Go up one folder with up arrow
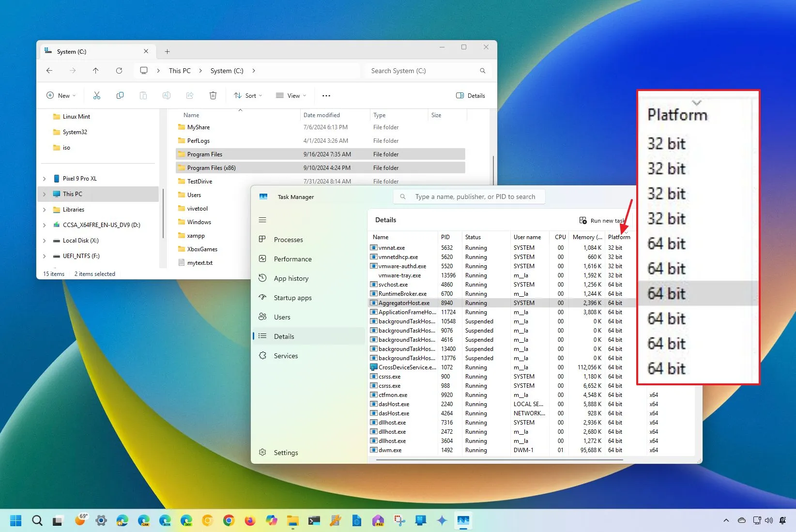This screenshot has height=532, width=796. pos(96,71)
